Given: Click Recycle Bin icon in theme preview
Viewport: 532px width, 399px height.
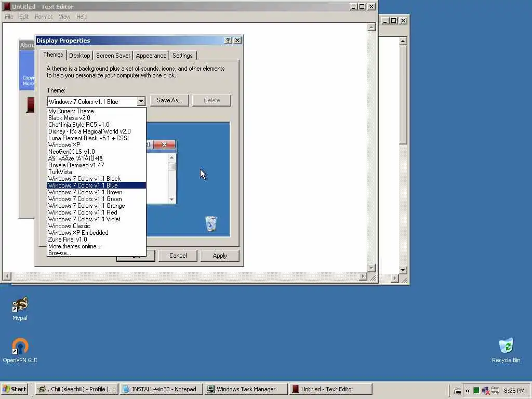Looking at the screenshot, I should pyautogui.click(x=211, y=223).
